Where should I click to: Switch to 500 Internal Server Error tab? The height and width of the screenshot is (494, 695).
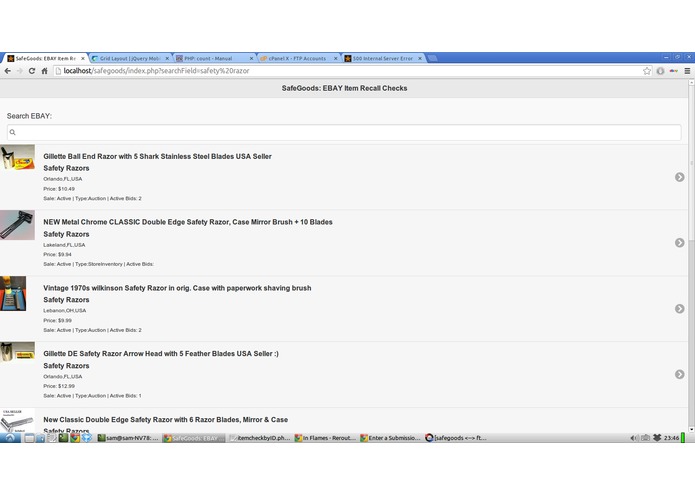click(381, 58)
